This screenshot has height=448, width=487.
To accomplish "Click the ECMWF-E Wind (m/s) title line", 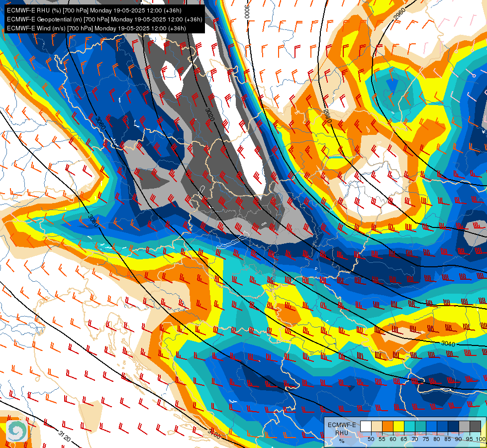I will (97, 28).
